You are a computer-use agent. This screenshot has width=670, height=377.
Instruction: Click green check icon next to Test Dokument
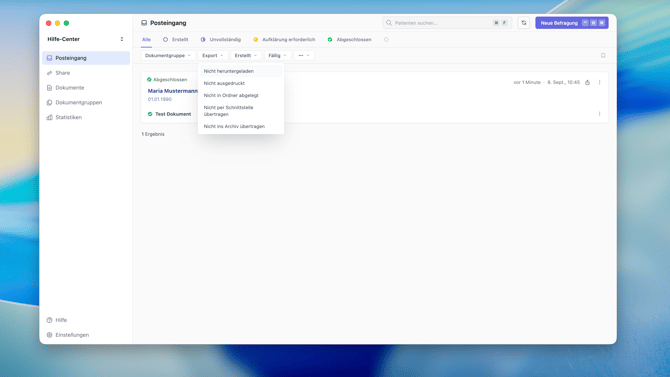point(150,114)
